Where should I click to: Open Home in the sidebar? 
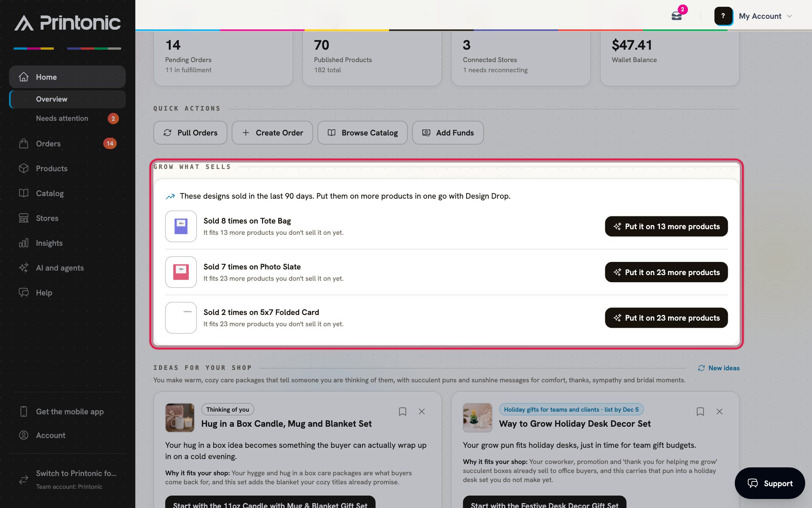(x=67, y=77)
